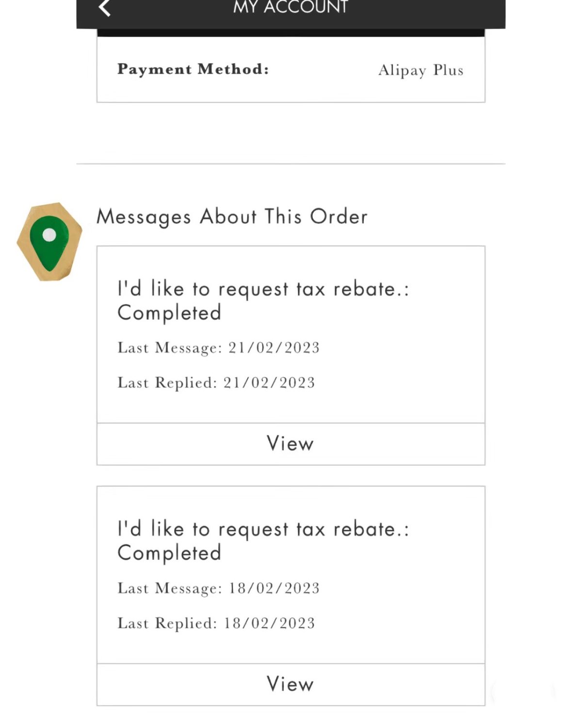This screenshot has height=728, width=582.
Task: Tap the dark bar under the account header
Action: [291, 33]
